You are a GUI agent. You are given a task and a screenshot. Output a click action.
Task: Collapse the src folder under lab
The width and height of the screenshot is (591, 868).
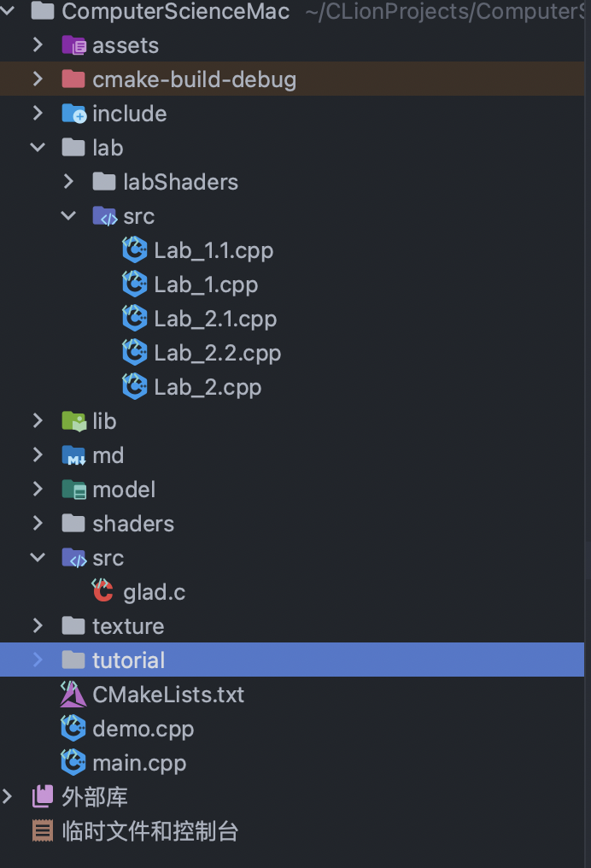coord(68,215)
